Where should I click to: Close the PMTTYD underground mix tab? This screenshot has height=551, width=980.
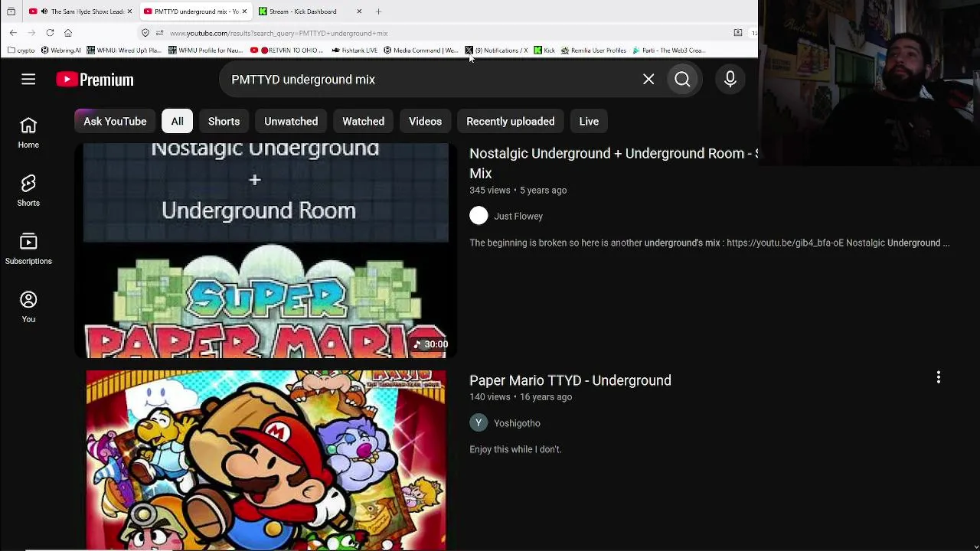pyautogui.click(x=244, y=11)
